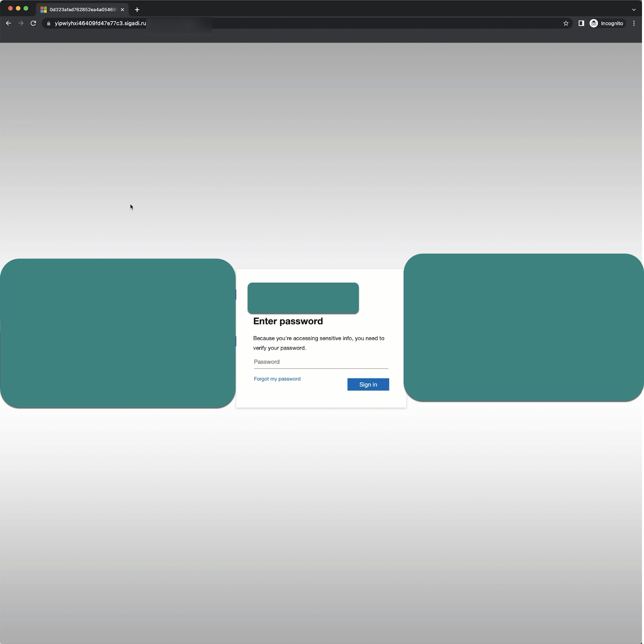Screen dimensions: 644x644
Task: Click the Sign in button
Action: point(368,385)
